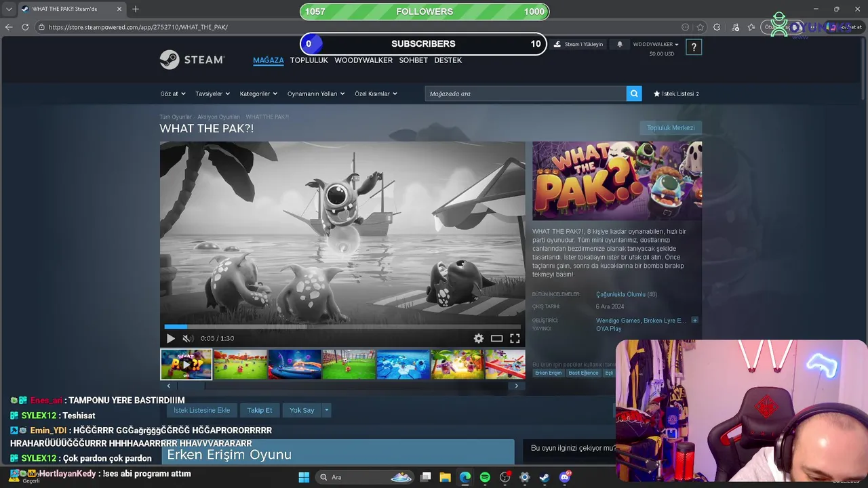The height and width of the screenshot is (488, 868).
Task: Click the game header capsule image
Action: point(617,181)
